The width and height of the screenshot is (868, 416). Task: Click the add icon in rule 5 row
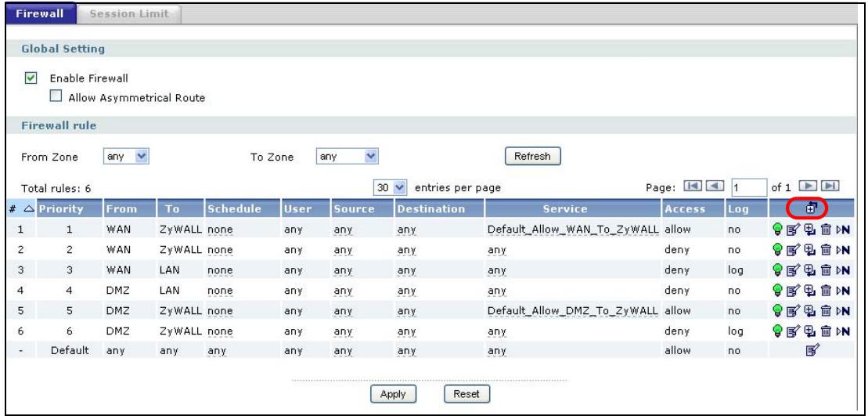pyautogui.click(x=809, y=311)
